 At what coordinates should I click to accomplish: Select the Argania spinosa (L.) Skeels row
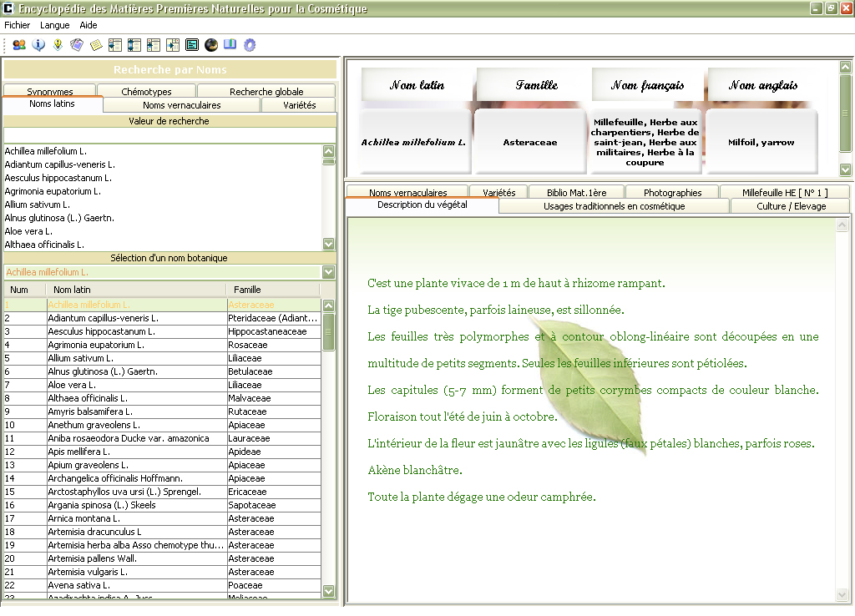(162, 505)
